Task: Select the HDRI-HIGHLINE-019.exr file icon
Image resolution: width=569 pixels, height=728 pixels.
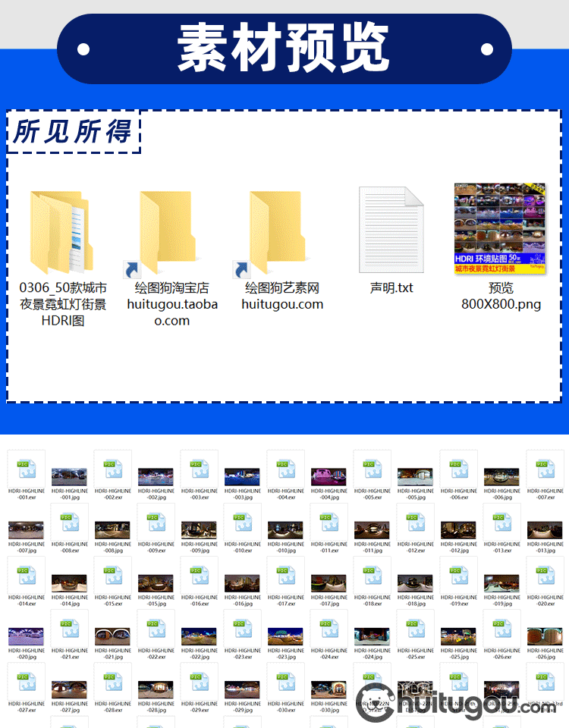Action: pyautogui.click(x=458, y=575)
